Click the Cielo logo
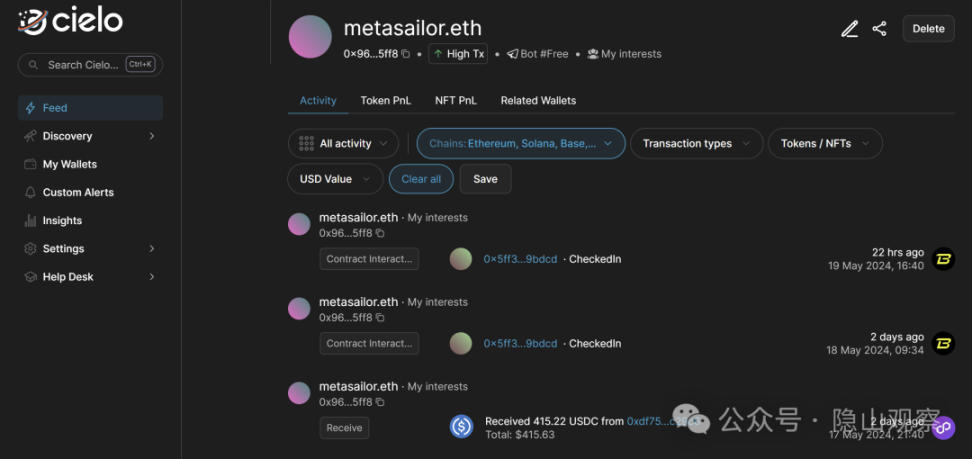 point(70,21)
